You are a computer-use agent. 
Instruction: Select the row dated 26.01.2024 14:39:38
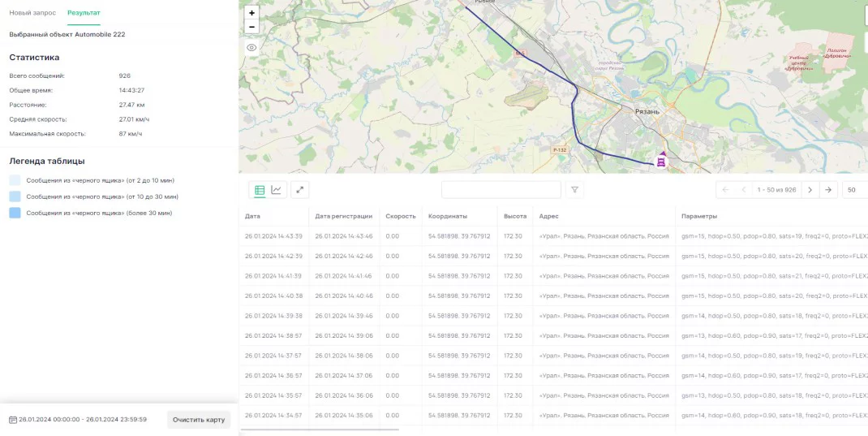pyautogui.click(x=553, y=316)
